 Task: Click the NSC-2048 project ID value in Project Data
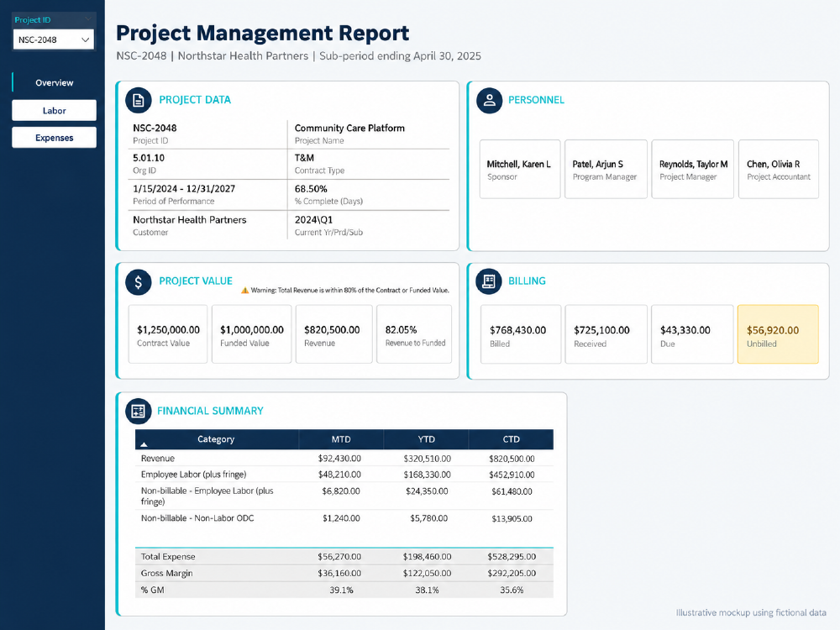coord(155,128)
